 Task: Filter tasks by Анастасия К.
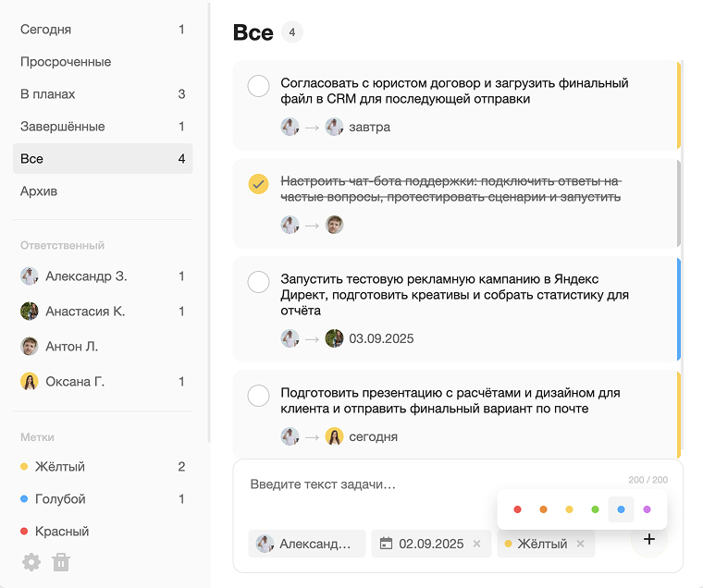85,312
